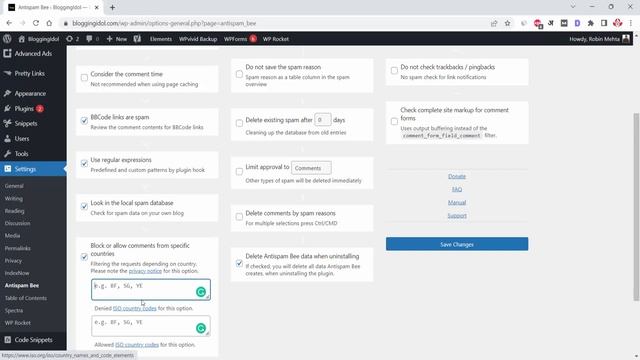Screen dimensions: 640x360
Task: Click the Save Changes button
Action: pos(457,244)
